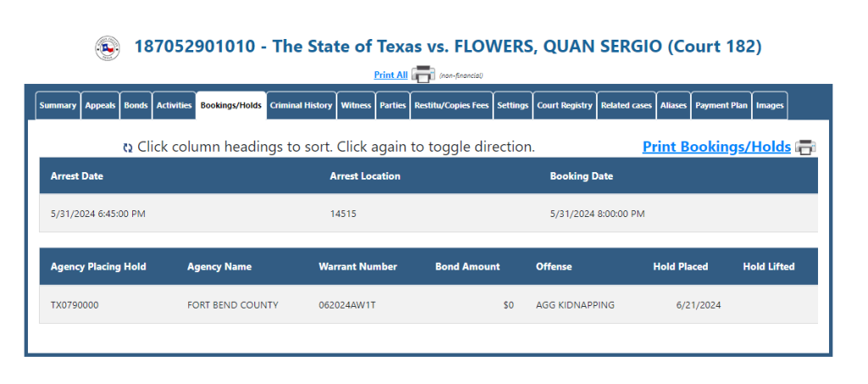Sort holds by Agency Name heading

tap(220, 266)
